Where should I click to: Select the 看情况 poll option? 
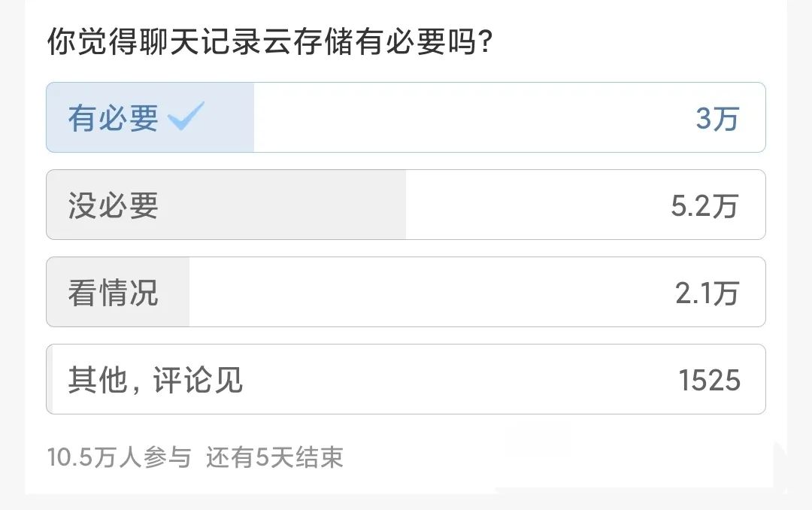tap(406, 292)
